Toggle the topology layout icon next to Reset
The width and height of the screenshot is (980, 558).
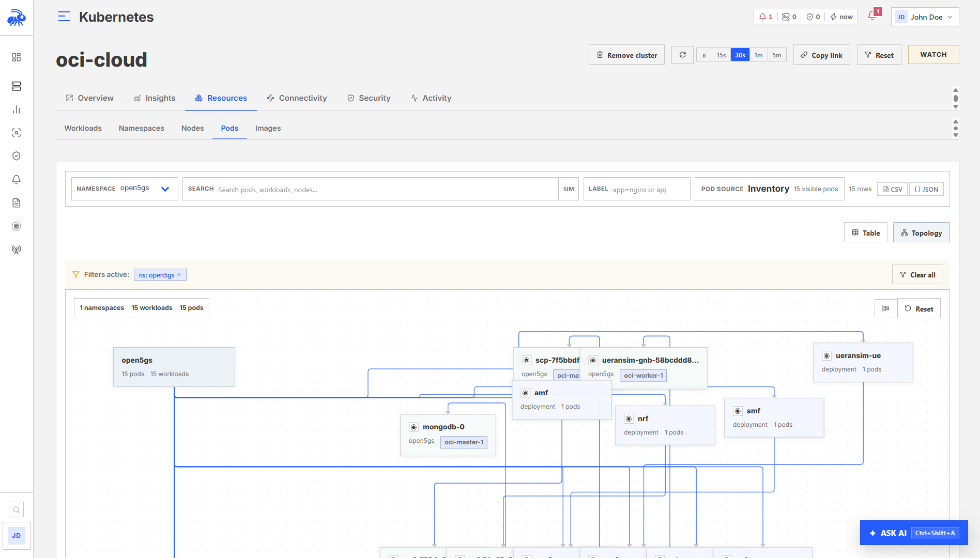(x=886, y=308)
